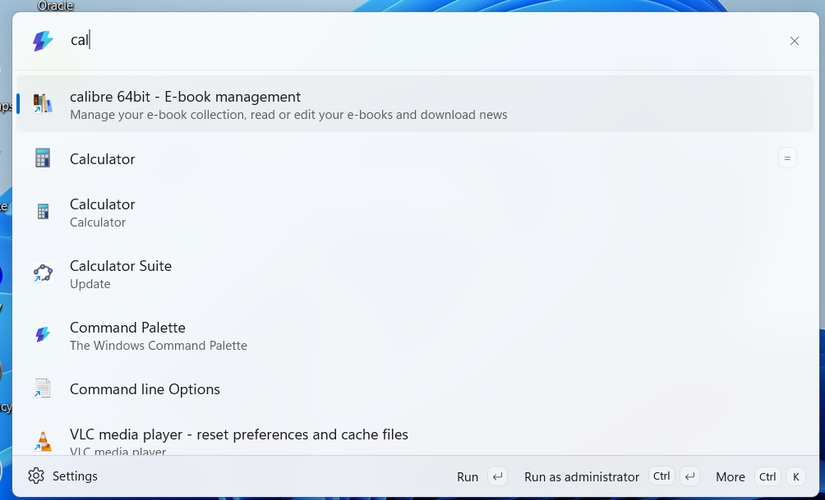
Task: Click the Calculator Suite GeoGebra icon
Action: (43, 273)
